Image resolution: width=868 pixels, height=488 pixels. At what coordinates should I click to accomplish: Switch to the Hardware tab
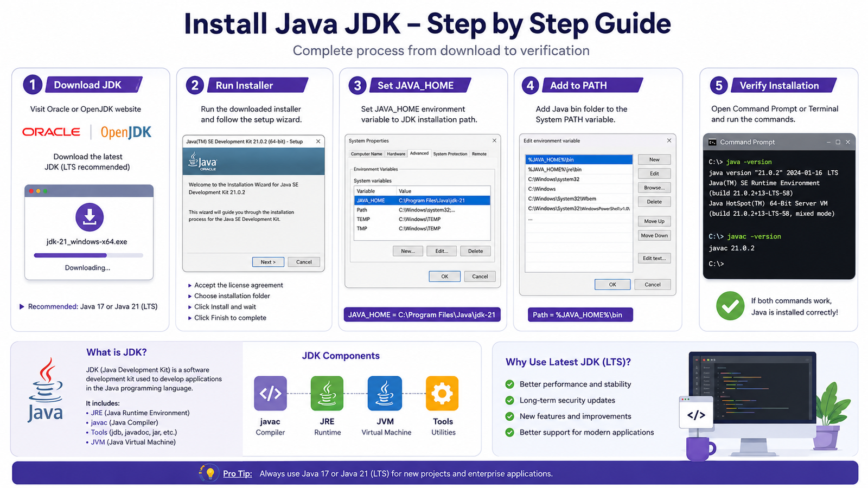[x=396, y=154]
